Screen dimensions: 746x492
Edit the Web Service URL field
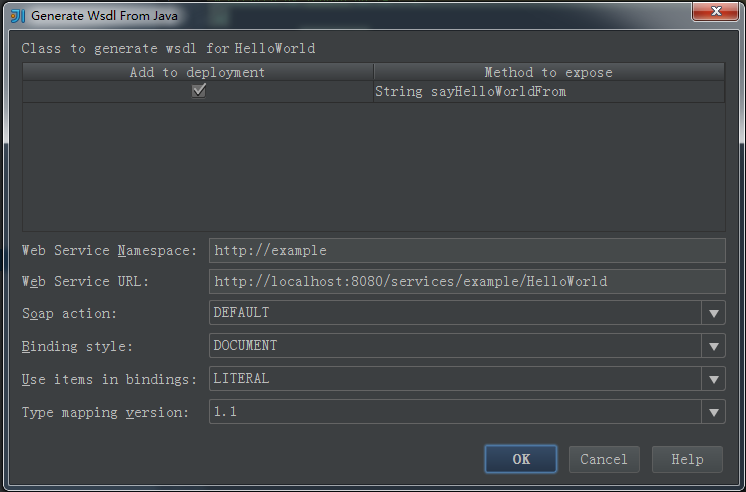coord(467,281)
